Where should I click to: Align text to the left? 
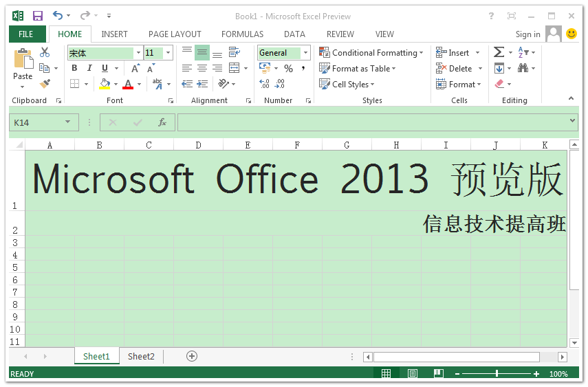[x=187, y=68]
